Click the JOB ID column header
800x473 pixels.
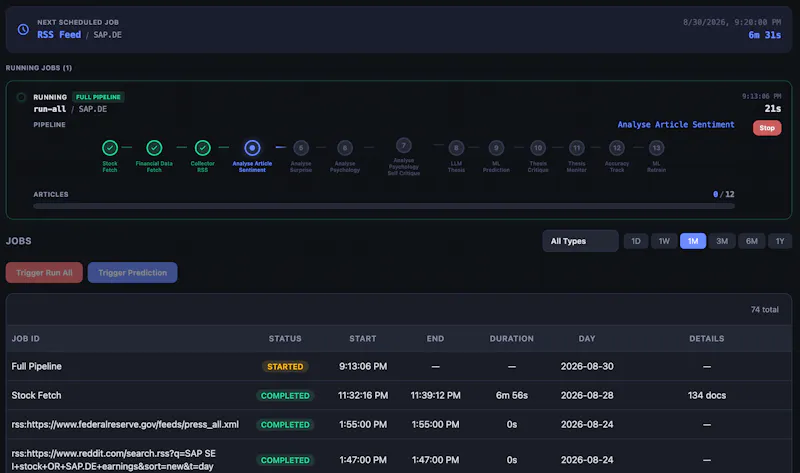coord(26,338)
